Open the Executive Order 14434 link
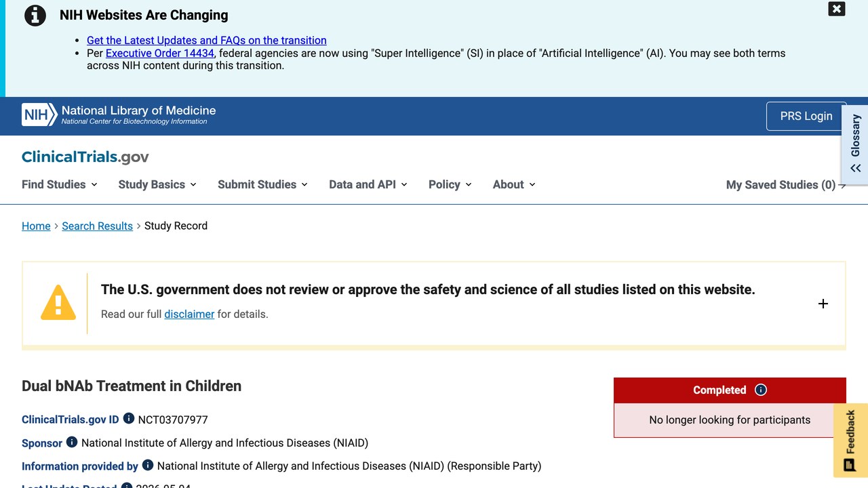This screenshot has height=488, width=868. click(x=160, y=53)
